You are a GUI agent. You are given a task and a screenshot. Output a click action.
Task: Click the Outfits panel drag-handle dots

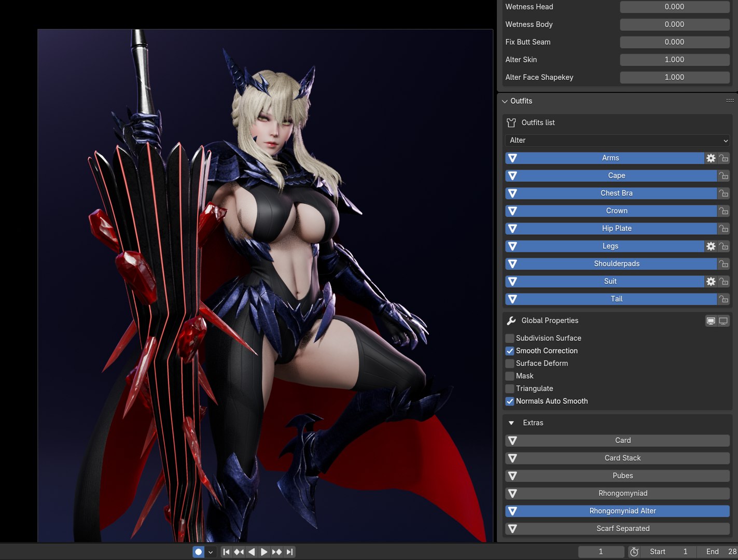(730, 101)
